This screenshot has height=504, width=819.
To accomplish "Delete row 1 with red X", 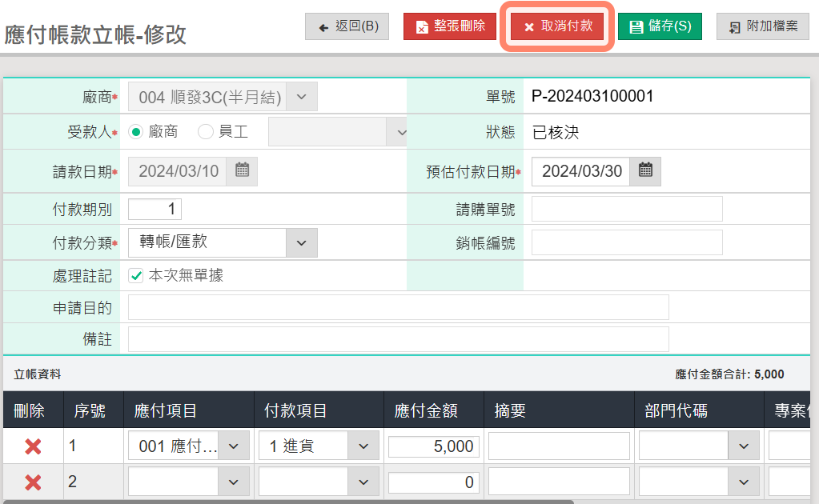I will (x=33, y=446).
